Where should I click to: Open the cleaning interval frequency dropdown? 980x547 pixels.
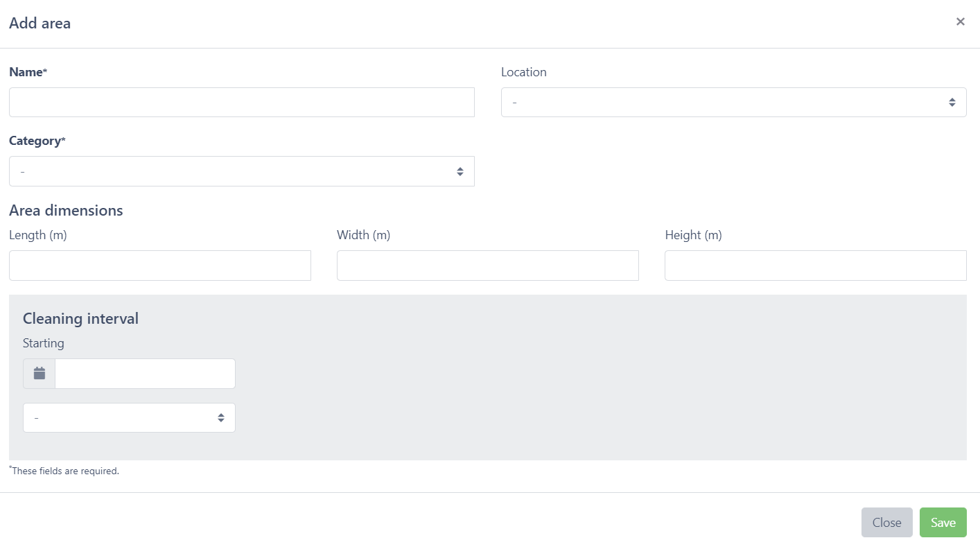(129, 418)
